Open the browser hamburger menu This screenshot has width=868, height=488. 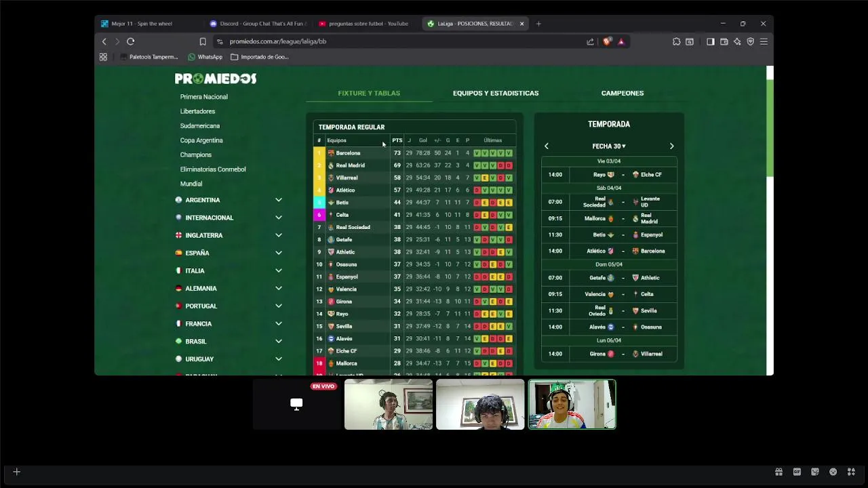click(x=764, y=41)
